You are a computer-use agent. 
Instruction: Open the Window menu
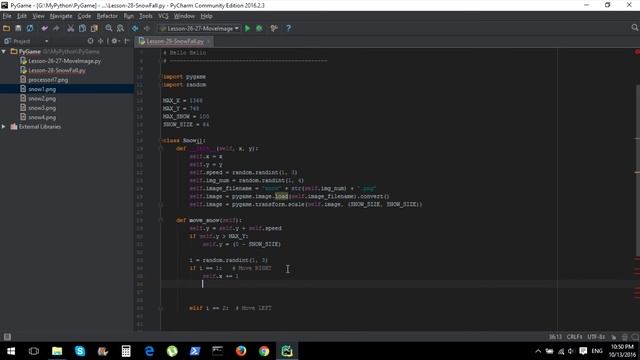point(184,16)
